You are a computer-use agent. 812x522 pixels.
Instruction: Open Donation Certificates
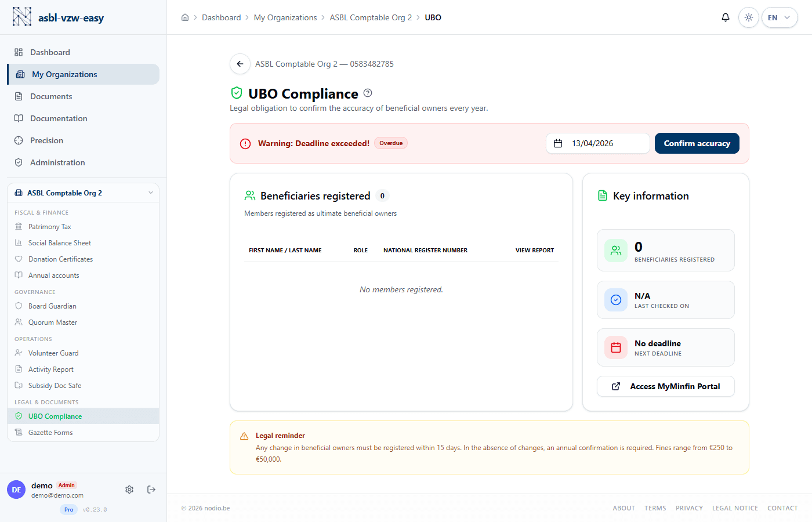(83, 259)
